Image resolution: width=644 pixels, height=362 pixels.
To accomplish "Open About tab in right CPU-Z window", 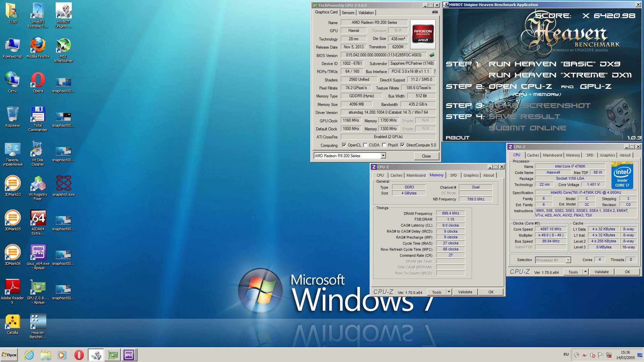I will tap(625, 155).
